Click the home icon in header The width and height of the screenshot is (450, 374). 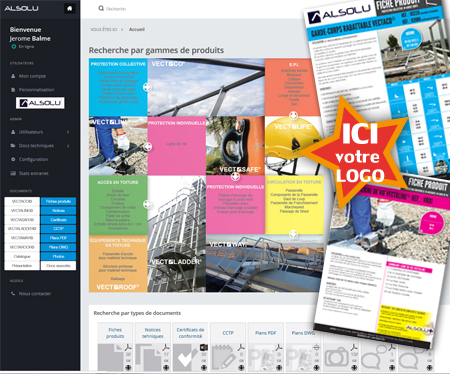[69, 9]
